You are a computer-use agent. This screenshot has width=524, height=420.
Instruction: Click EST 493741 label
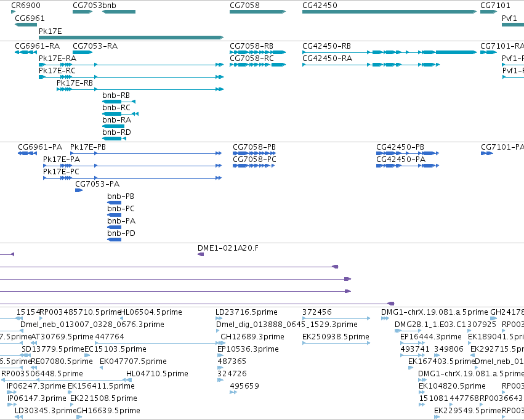click(415, 349)
